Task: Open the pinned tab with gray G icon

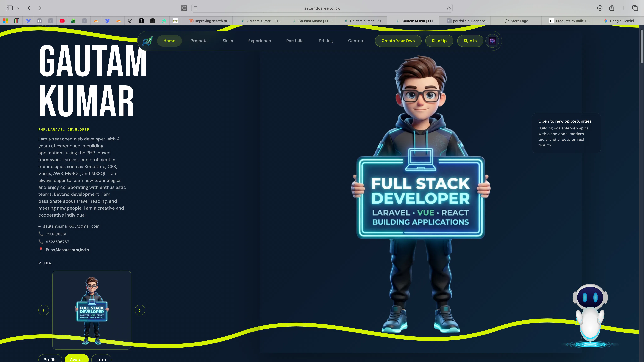Action: click(39, 21)
